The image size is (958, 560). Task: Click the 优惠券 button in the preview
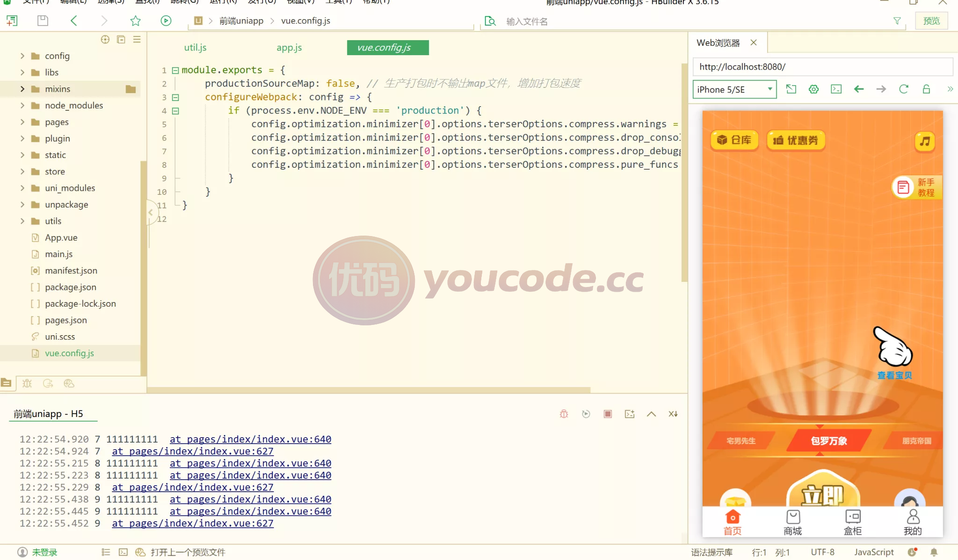(x=796, y=140)
